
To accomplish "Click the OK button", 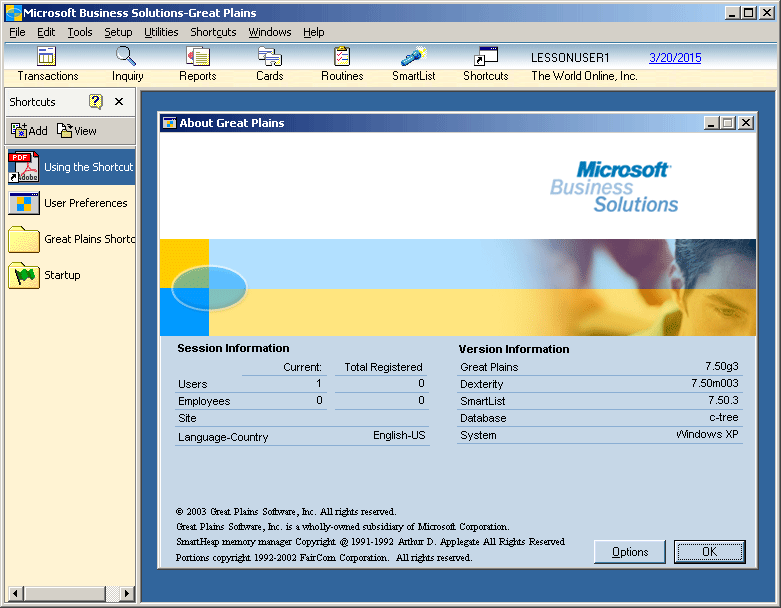I will coord(709,552).
